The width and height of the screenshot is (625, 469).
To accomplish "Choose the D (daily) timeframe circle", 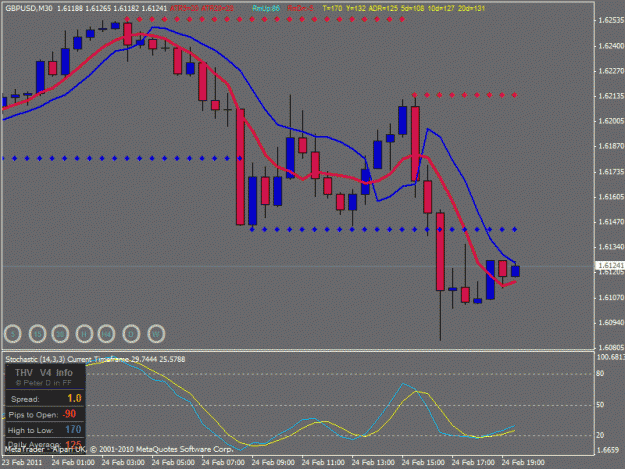I will [131, 334].
